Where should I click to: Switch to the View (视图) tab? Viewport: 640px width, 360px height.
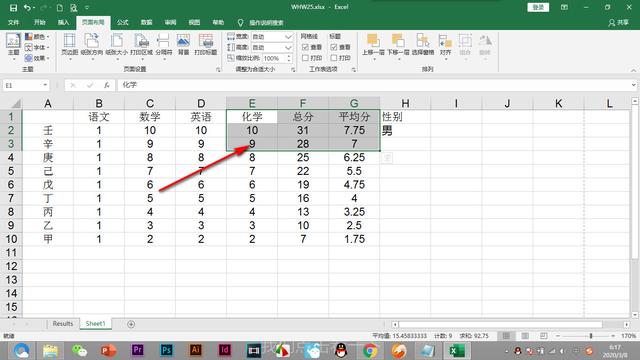[194, 22]
